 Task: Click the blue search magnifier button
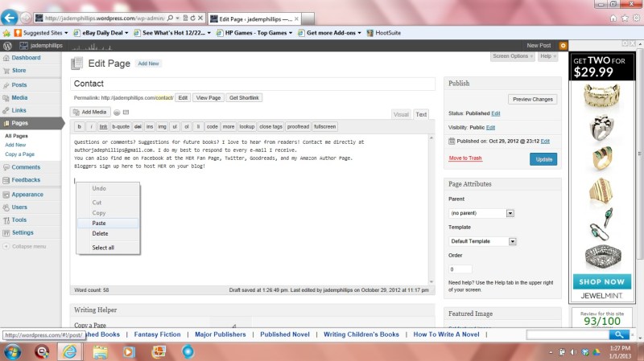(x=618, y=334)
